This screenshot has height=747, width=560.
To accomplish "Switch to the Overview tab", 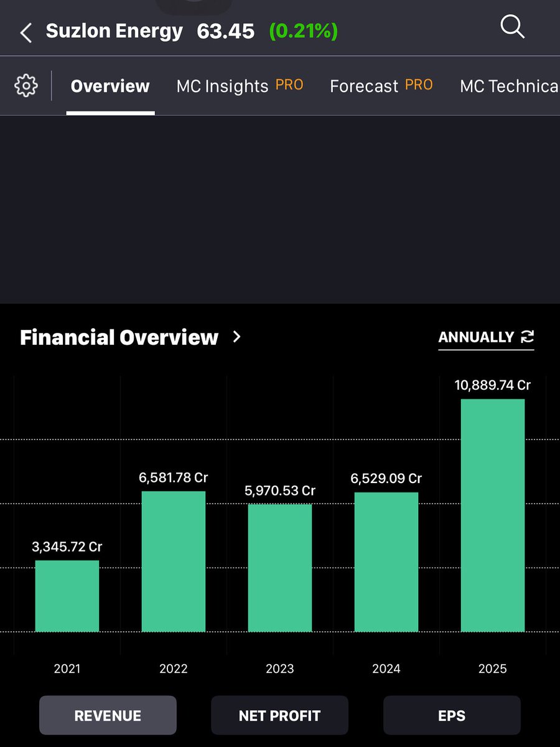I will pyautogui.click(x=110, y=86).
